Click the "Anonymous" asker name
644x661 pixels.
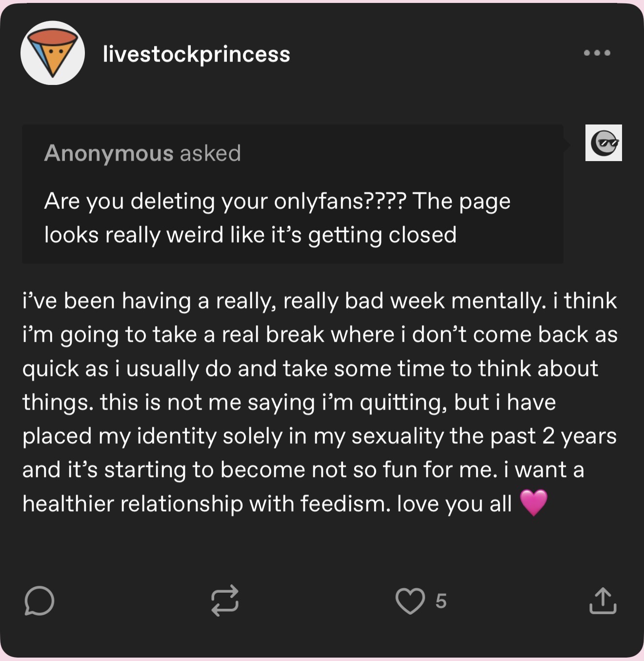point(109,153)
